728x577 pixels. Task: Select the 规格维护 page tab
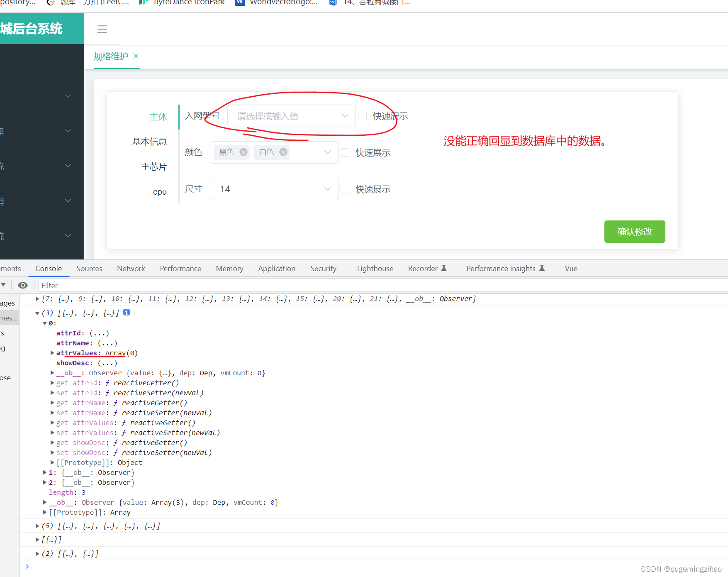point(111,56)
